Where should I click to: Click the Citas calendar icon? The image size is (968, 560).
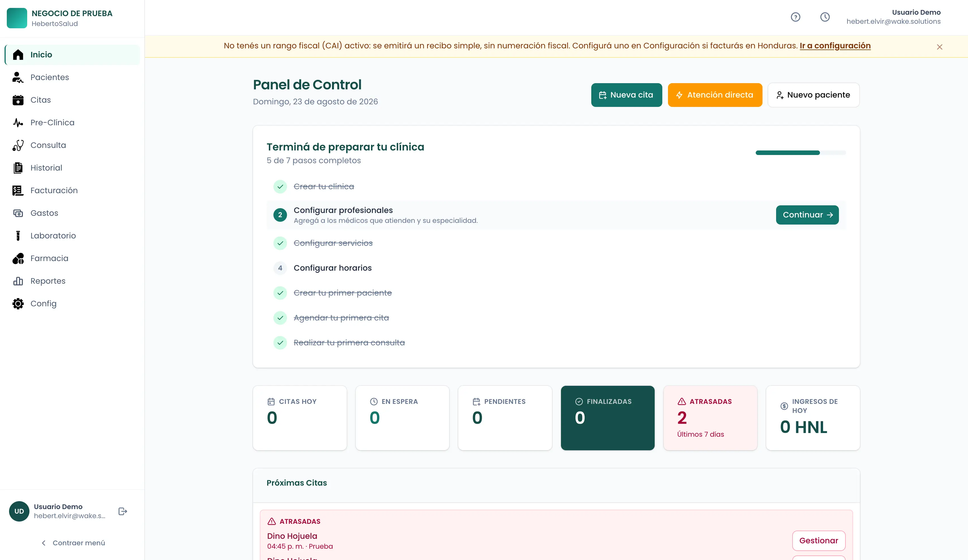(x=18, y=100)
